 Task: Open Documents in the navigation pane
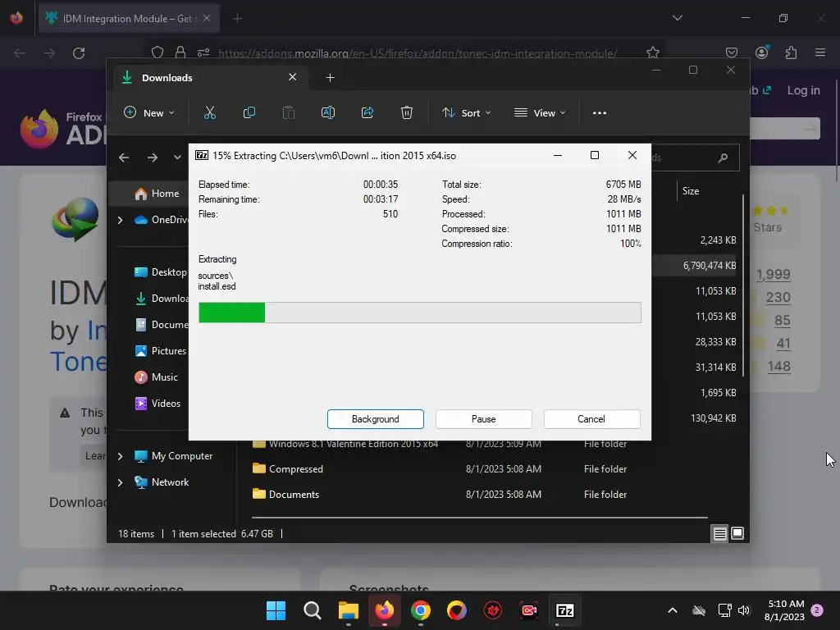[x=162, y=325]
